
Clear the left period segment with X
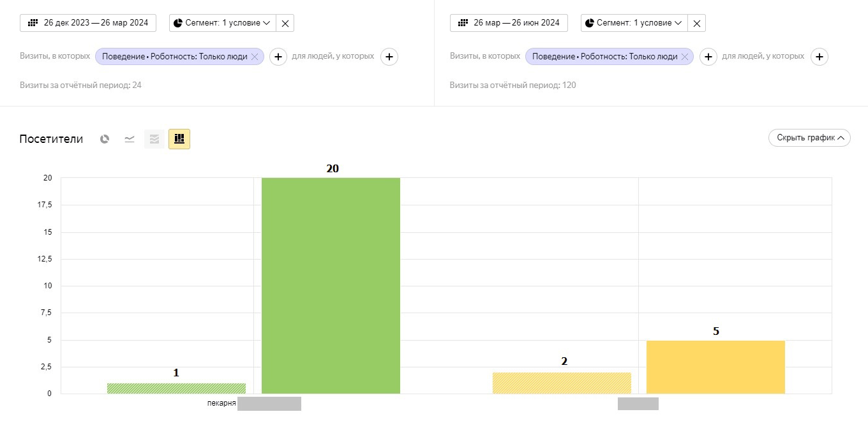pos(285,23)
